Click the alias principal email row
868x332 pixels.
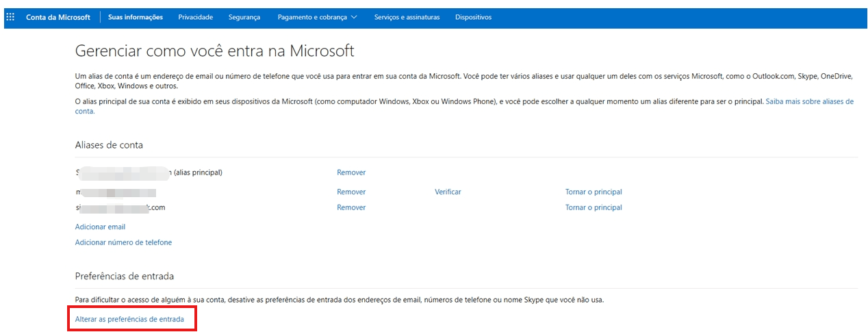149,173
